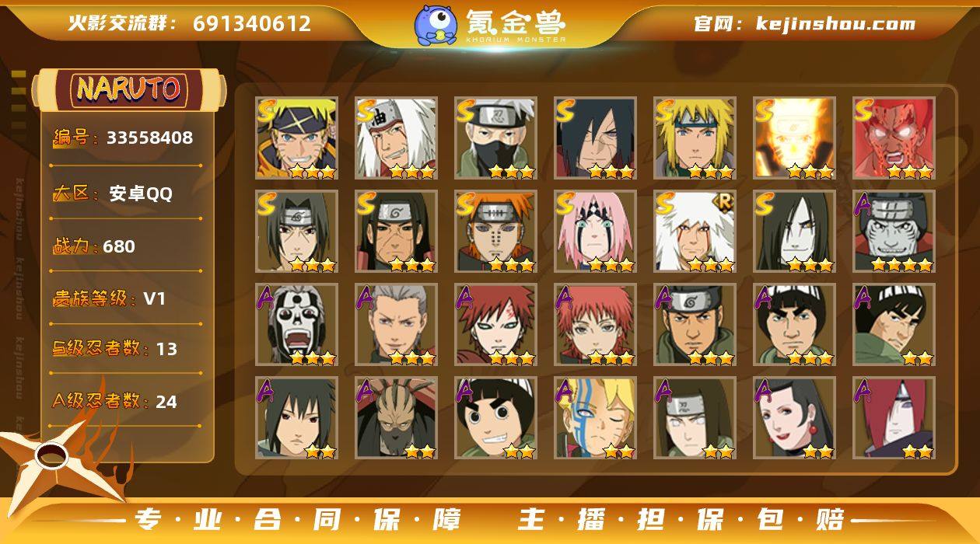980x544 pixels.
Task: Select the skull-faced Hidan A-rank portrait
Action: [x=296, y=325]
